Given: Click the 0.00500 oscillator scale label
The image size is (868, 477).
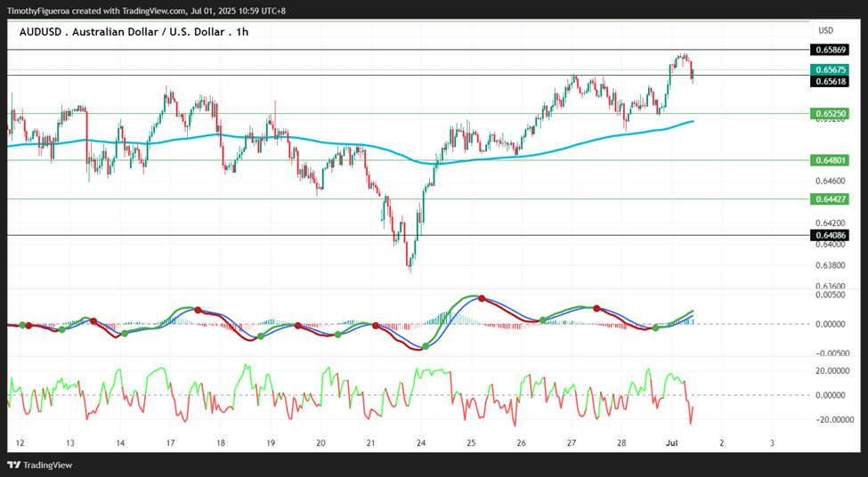Looking at the screenshot, I should pyautogui.click(x=831, y=295).
